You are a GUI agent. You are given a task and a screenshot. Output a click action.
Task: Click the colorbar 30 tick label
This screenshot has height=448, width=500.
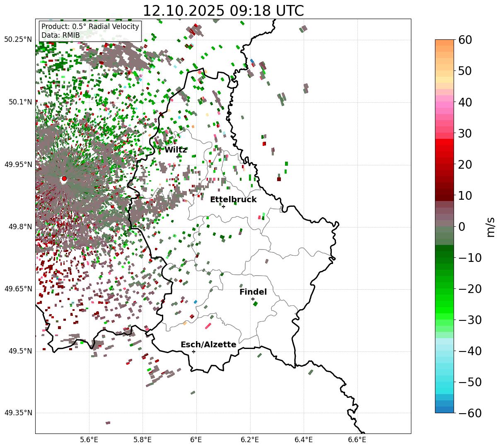point(465,133)
